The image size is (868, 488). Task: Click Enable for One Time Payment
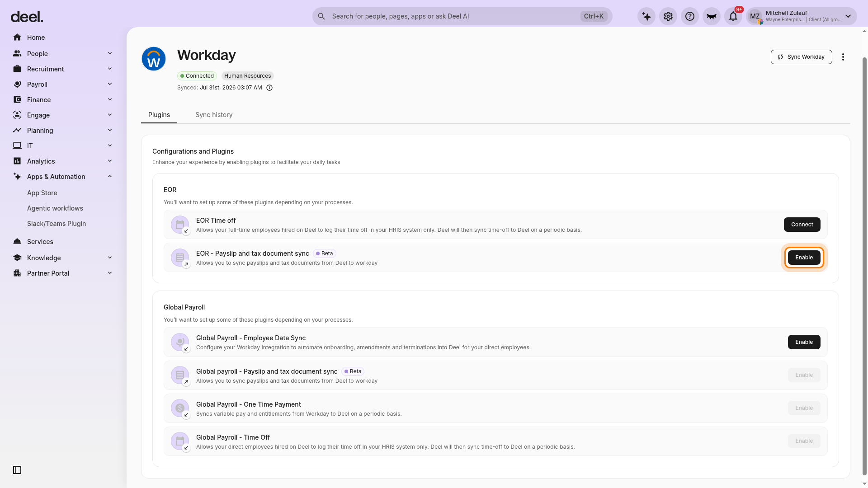(x=804, y=408)
